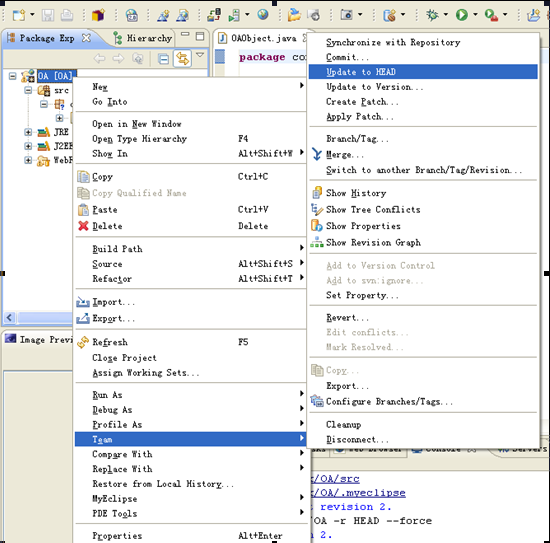Click the /OA/src console link
Screen dimensions: 550x543
tap(335, 479)
